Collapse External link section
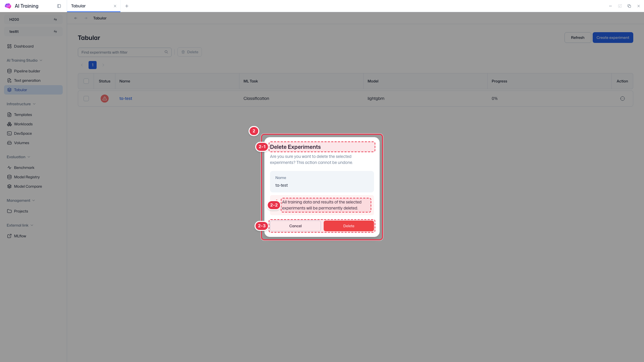 tap(20, 225)
